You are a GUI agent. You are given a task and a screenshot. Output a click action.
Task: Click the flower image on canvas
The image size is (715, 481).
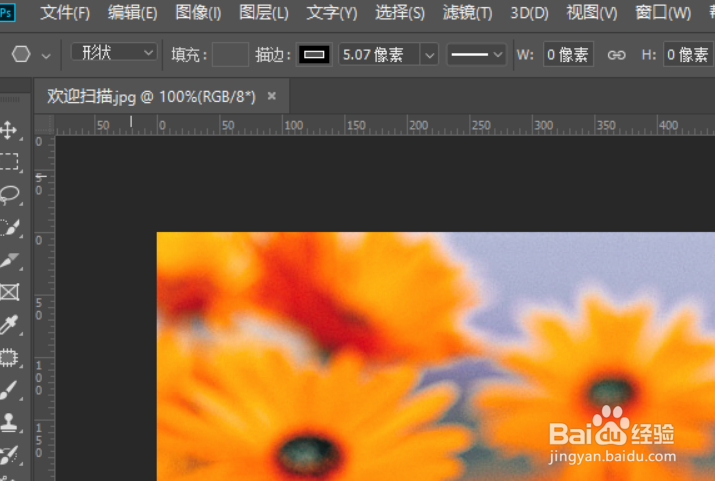(x=435, y=357)
